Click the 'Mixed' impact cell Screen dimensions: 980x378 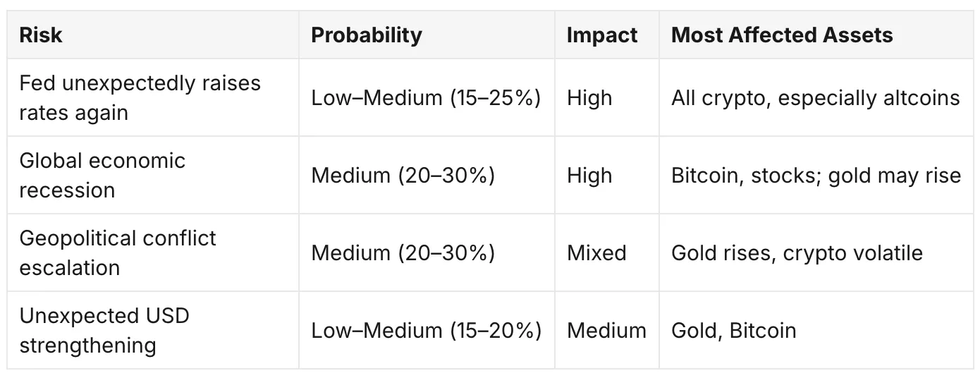pyautogui.click(x=607, y=252)
